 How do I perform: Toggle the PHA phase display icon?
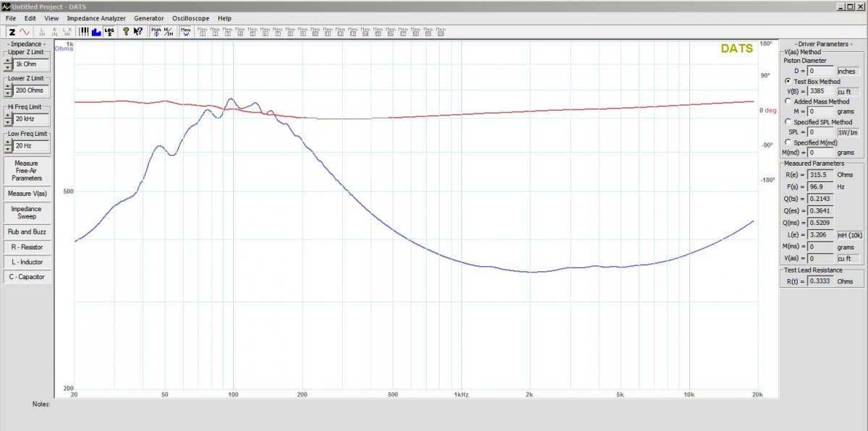(x=156, y=32)
